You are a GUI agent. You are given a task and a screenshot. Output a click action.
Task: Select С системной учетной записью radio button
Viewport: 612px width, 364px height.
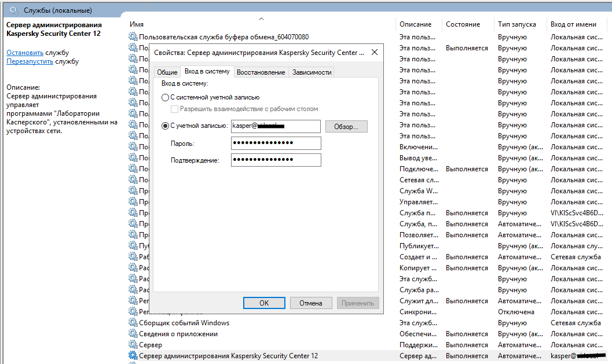(x=165, y=98)
